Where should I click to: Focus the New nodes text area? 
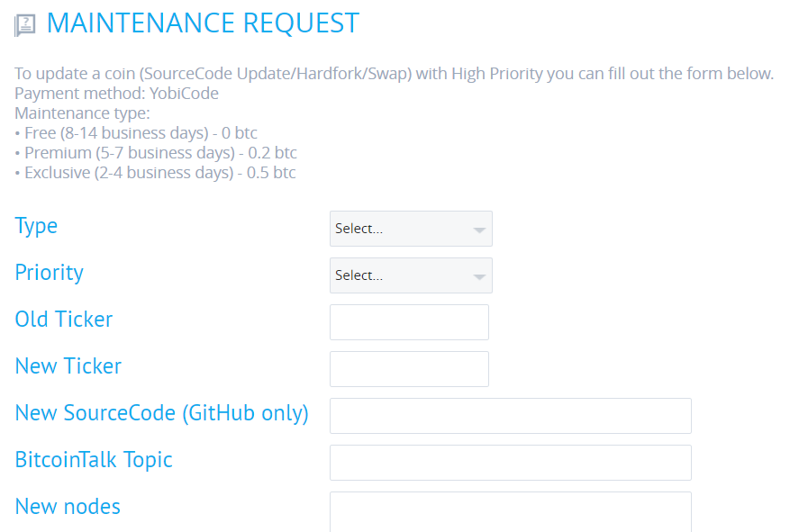(x=510, y=511)
